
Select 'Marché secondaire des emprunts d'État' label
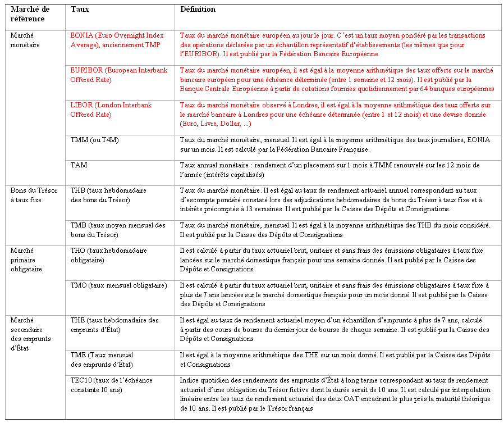(x=30, y=334)
